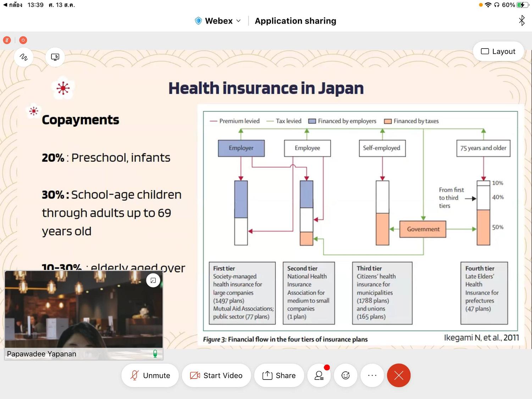Tap the "Financed by employers" legend swatch

pos(312,121)
